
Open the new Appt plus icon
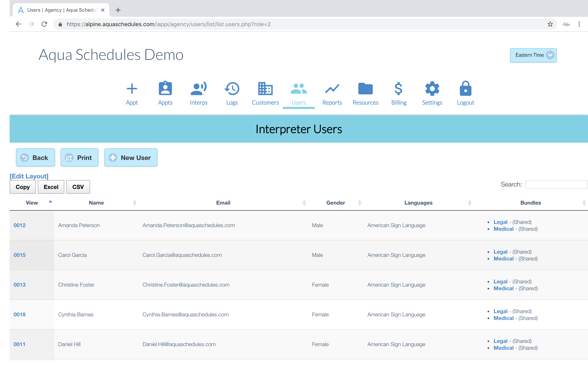tap(132, 88)
